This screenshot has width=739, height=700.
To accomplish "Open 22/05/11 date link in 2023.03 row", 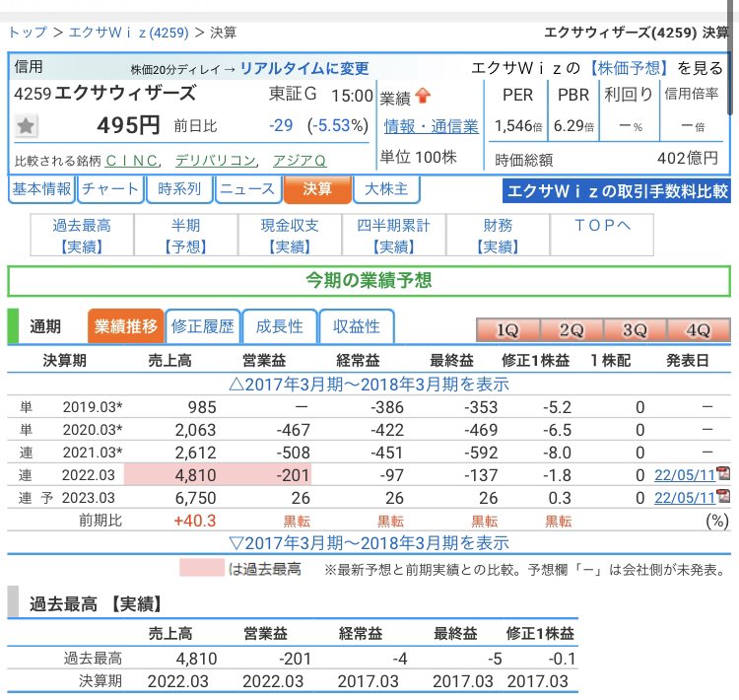I will coord(685,498).
